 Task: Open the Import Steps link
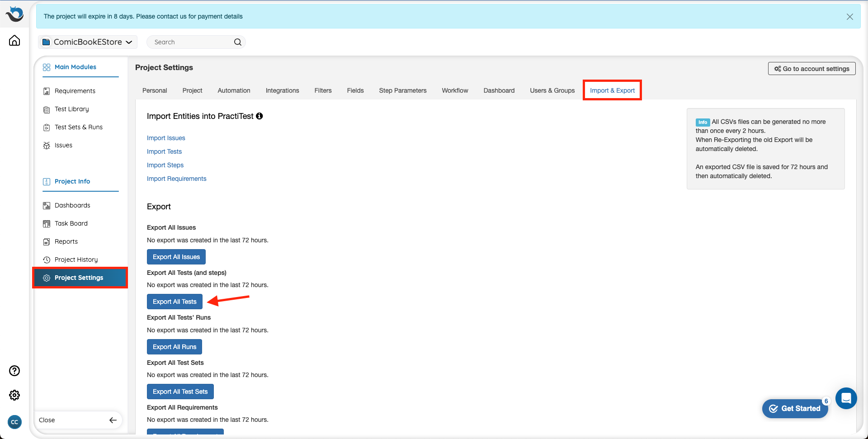tap(165, 165)
